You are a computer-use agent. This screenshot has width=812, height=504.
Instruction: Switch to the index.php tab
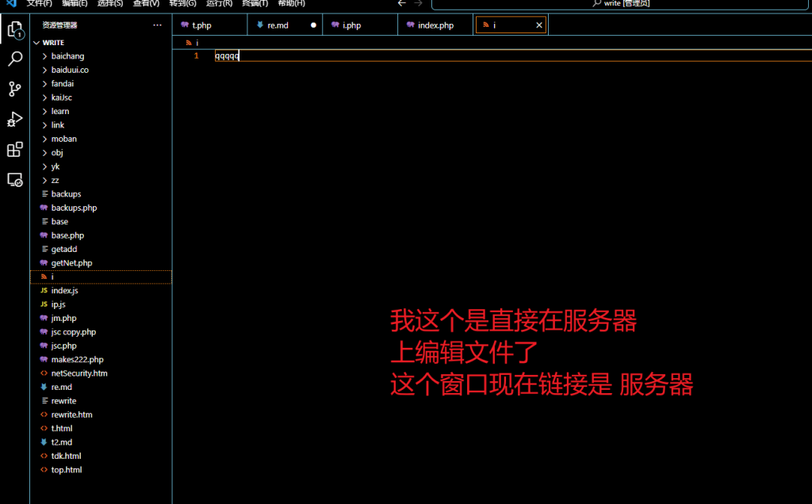(435, 25)
